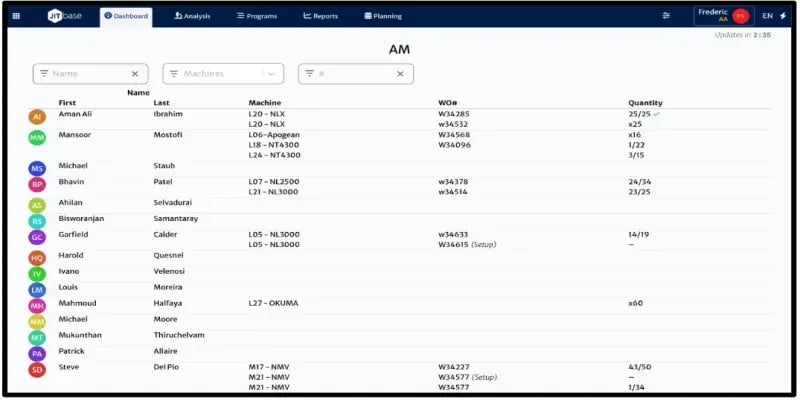This screenshot has width=800, height=400.
Task: Clear the # filter with X
Action: (x=401, y=74)
